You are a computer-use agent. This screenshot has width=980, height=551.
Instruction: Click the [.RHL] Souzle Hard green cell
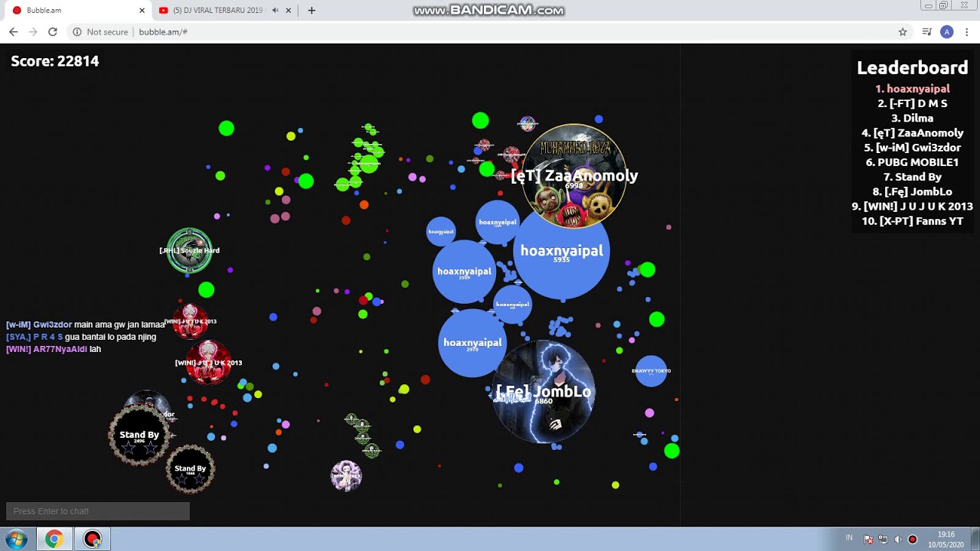click(189, 250)
